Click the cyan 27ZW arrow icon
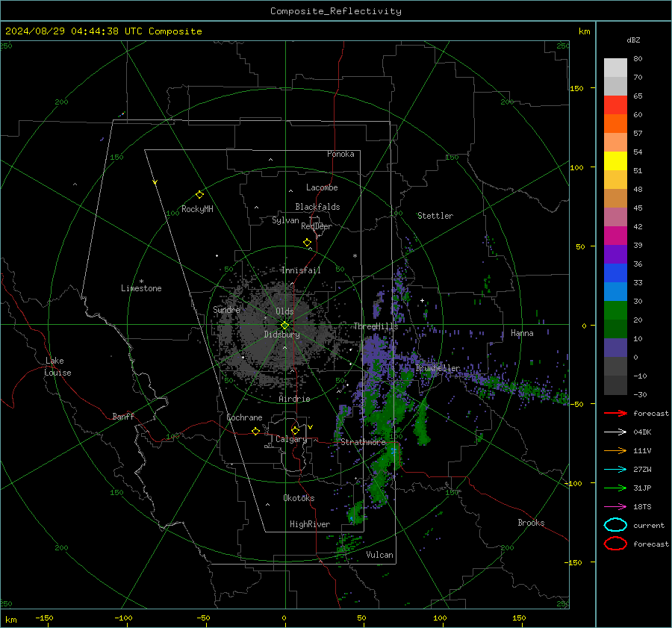Image resolution: width=672 pixels, height=628 pixels. (615, 470)
